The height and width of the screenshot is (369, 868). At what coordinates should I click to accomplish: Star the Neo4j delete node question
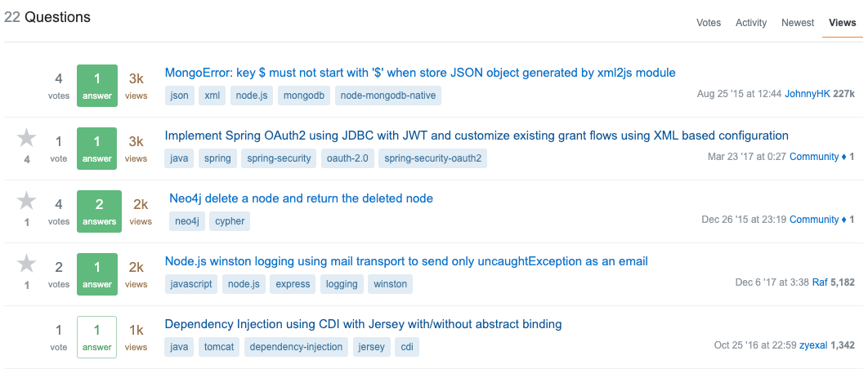coord(27,201)
